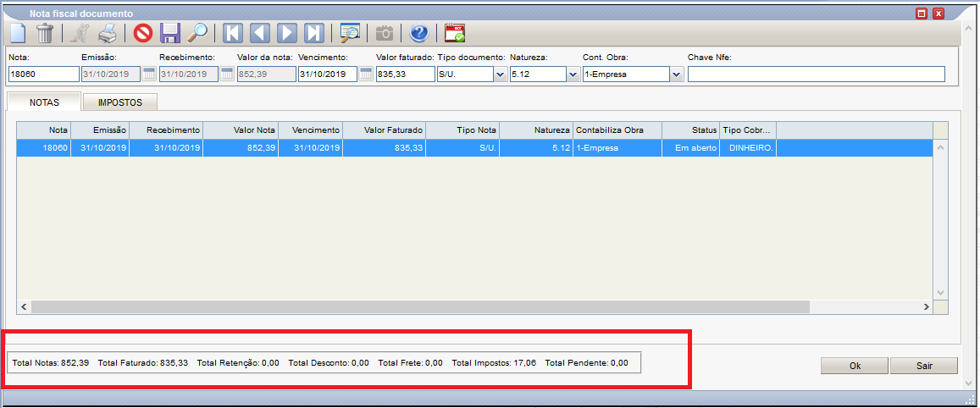980x408 pixels.
Task: Delete record using trash can icon
Action: tap(45, 32)
